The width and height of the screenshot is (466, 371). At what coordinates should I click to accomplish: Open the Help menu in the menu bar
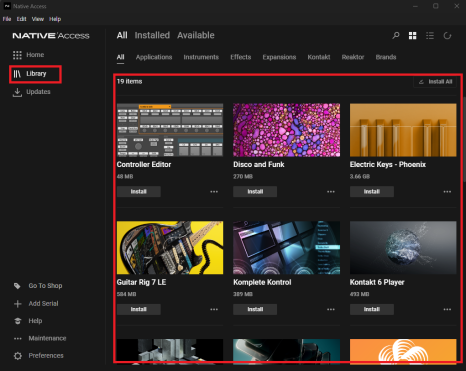pyautogui.click(x=55, y=19)
